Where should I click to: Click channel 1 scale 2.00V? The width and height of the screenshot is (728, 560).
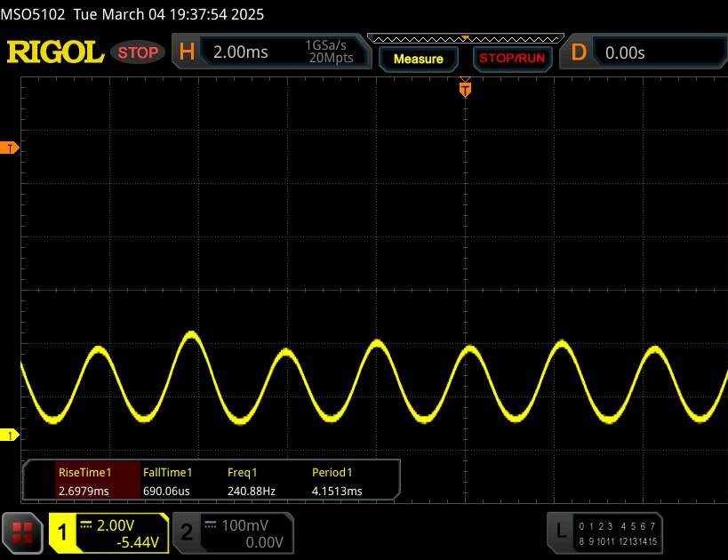tap(116, 525)
